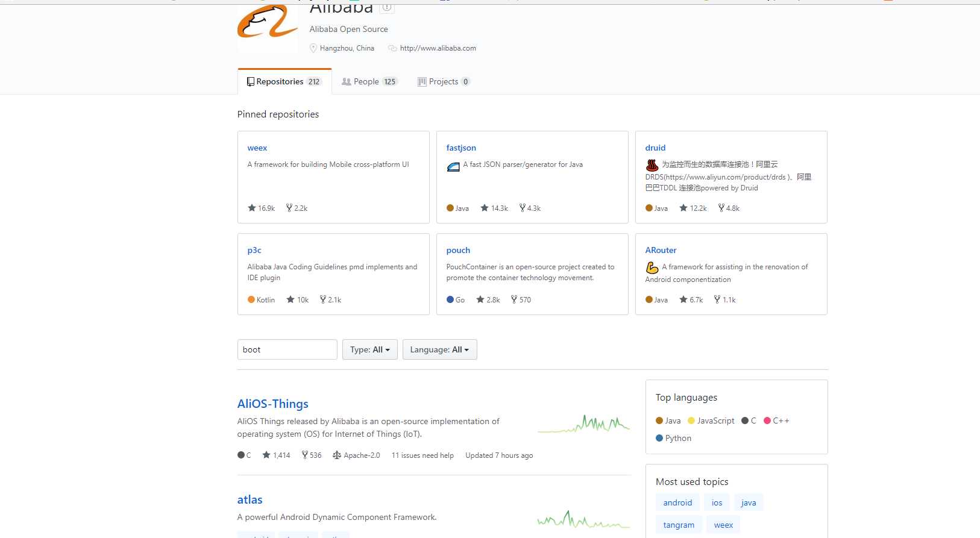Screen dimensions: 980x538
Task: Click the Alibaba organization logo
Action: click(268, 29)
